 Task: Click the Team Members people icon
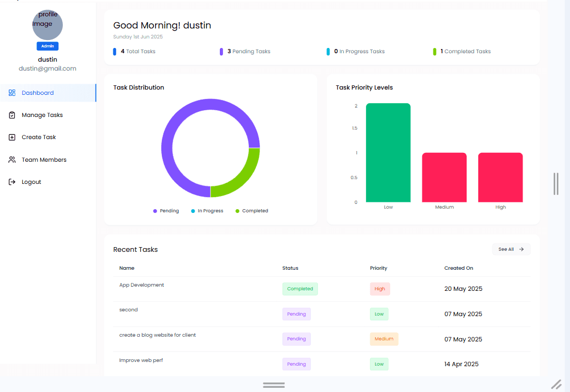[x=12, y=160]
